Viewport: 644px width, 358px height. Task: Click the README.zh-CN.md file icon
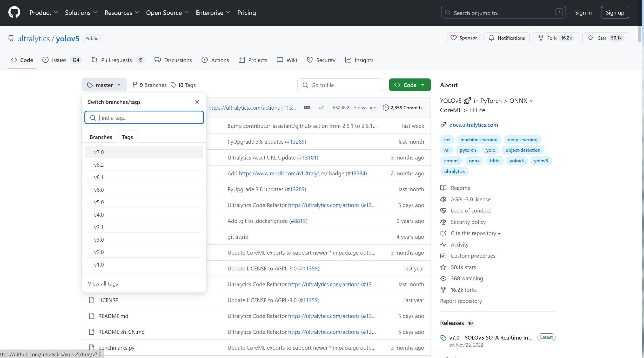(x=91, y=332)
